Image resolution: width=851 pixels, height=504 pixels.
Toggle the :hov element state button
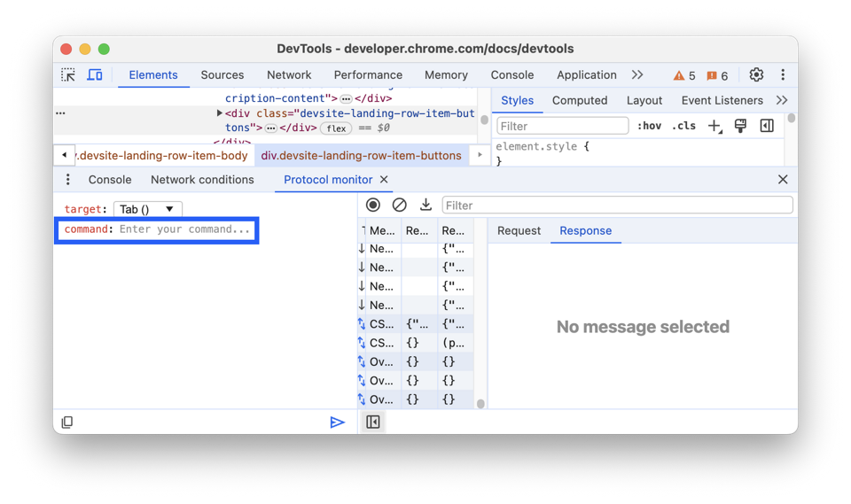point(649,126)
